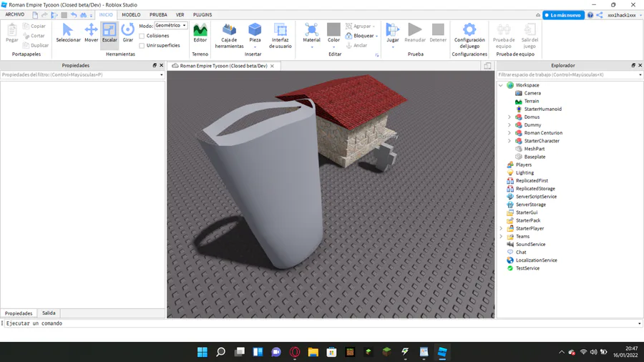
Task: Select Lighting service in Explorer
Action: coord(525,173)
